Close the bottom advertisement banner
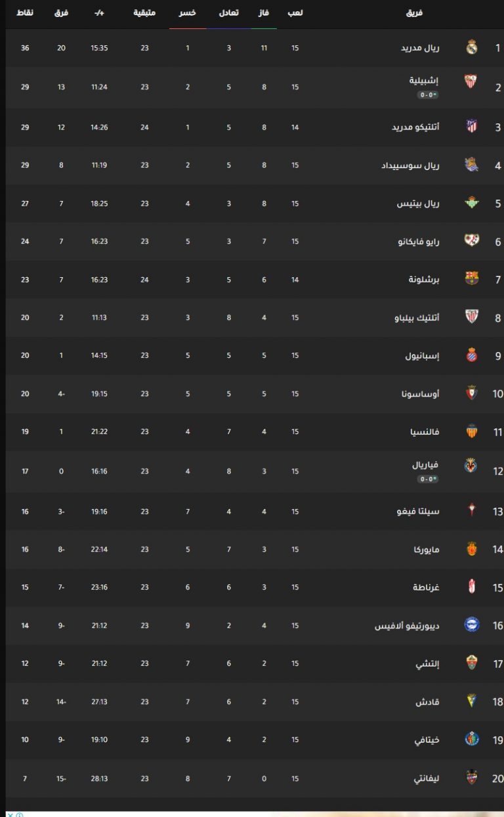The height and width of the screenshot is (817, 504). 10,814
